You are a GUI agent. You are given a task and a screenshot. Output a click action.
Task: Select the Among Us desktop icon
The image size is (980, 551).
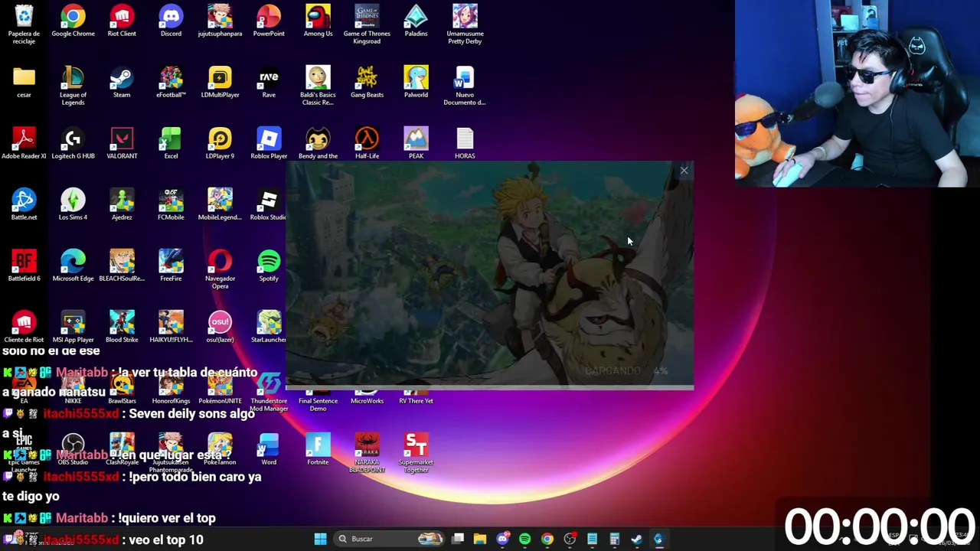tap(318, 21)
